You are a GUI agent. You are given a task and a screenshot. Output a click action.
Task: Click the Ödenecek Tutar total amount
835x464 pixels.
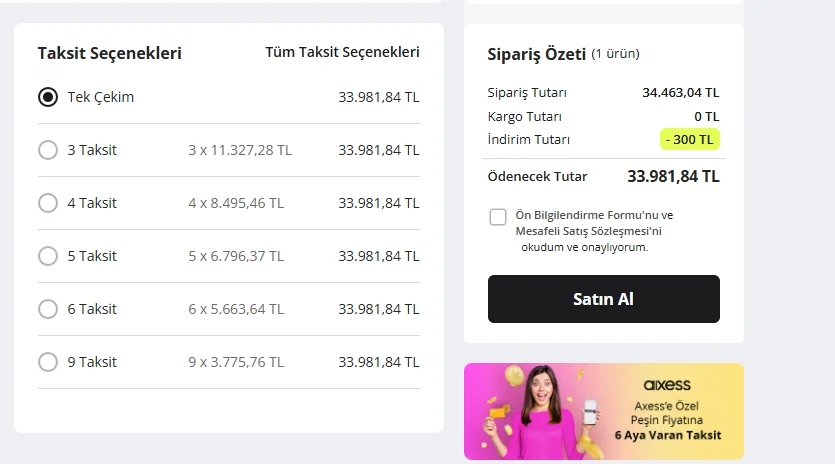pyautogui.click(x=673, y=177)
